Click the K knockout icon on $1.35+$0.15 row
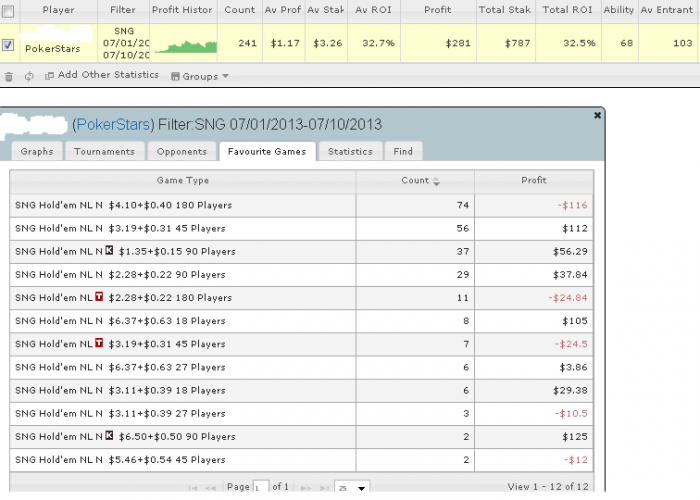This screenshot has width=700, height=500. click(x=109, y=250)
